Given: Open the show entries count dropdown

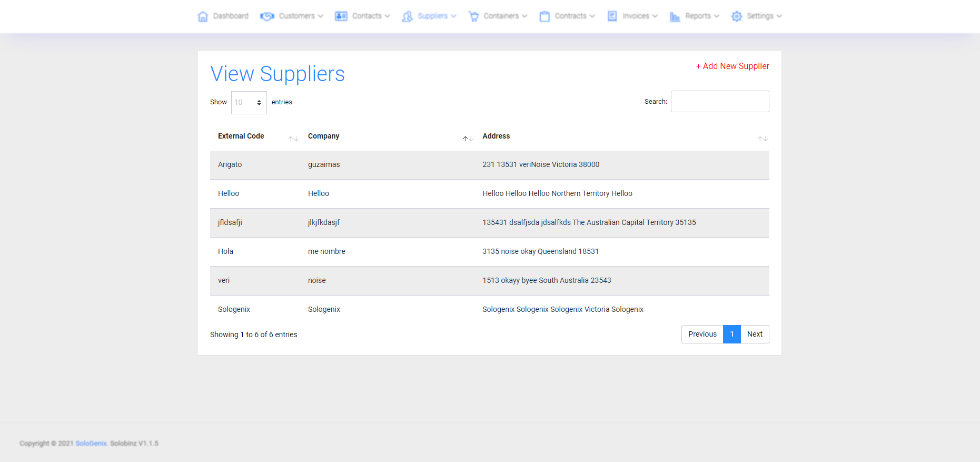Looking at the screenshot, I should coord(249,102).
